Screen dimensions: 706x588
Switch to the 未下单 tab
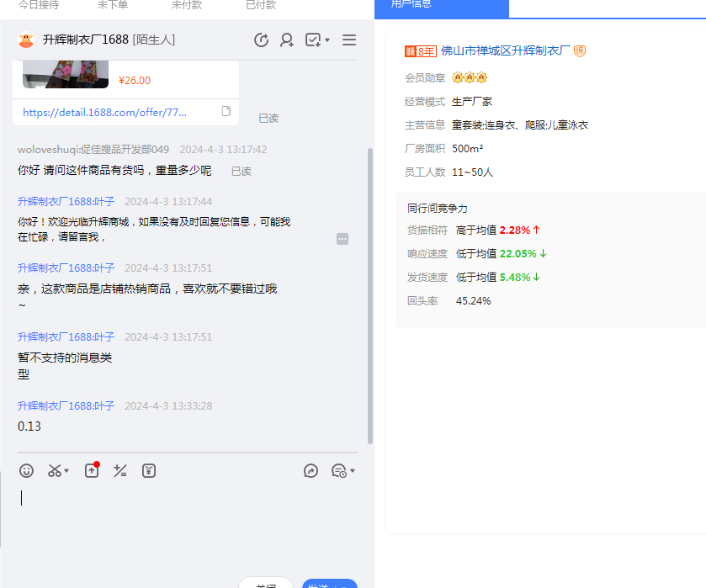click(x=113, y=5)
